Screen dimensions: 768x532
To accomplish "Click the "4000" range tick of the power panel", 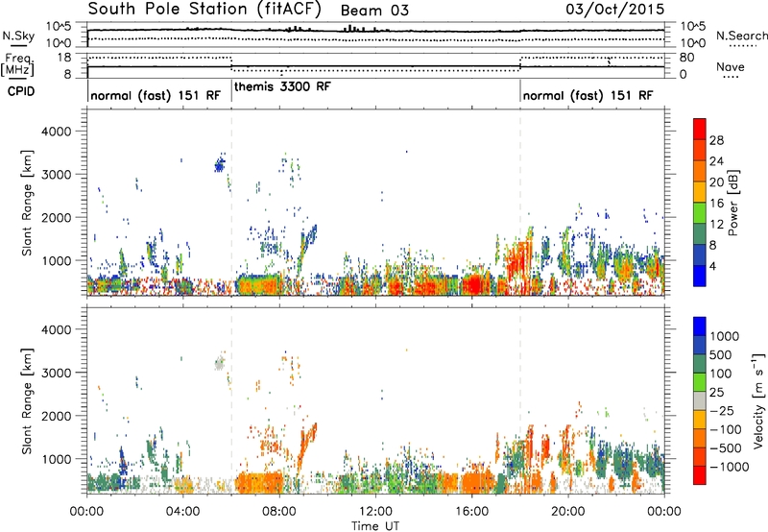I will point(57,132).
